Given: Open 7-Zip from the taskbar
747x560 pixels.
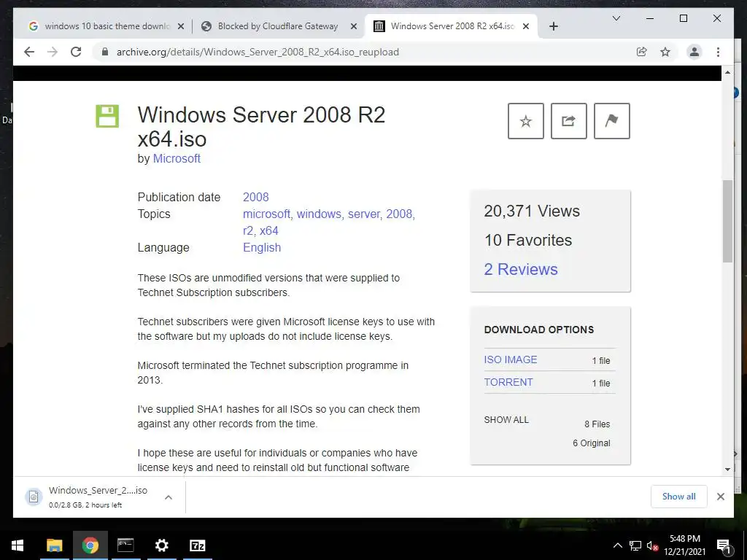Looking at the screenshot, I should (x=197, y=545).
